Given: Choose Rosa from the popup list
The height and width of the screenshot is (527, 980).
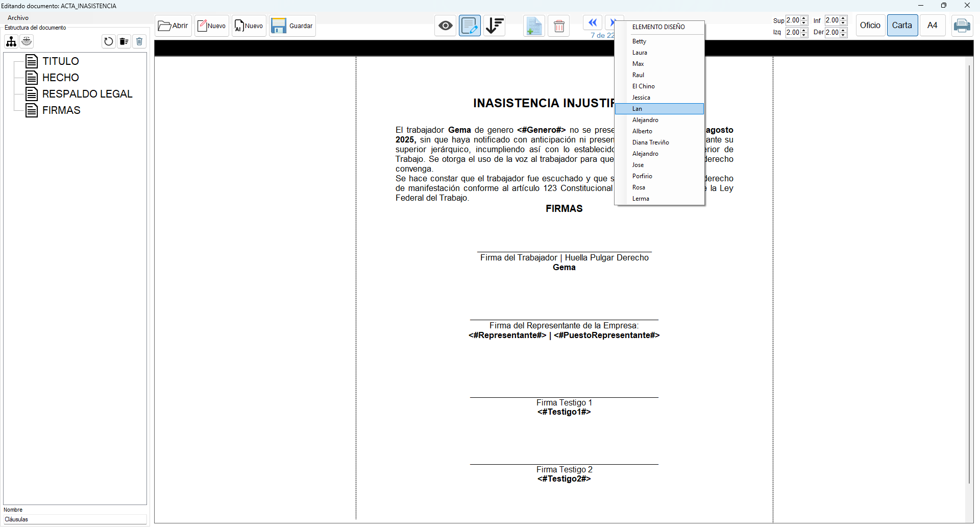Looking at the screenshot, I should 659,187.
